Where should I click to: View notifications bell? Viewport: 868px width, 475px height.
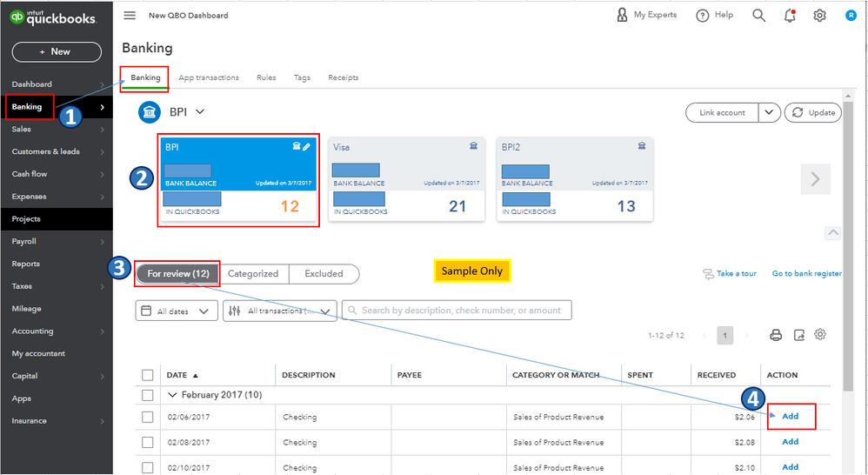[x=790, y=16]
